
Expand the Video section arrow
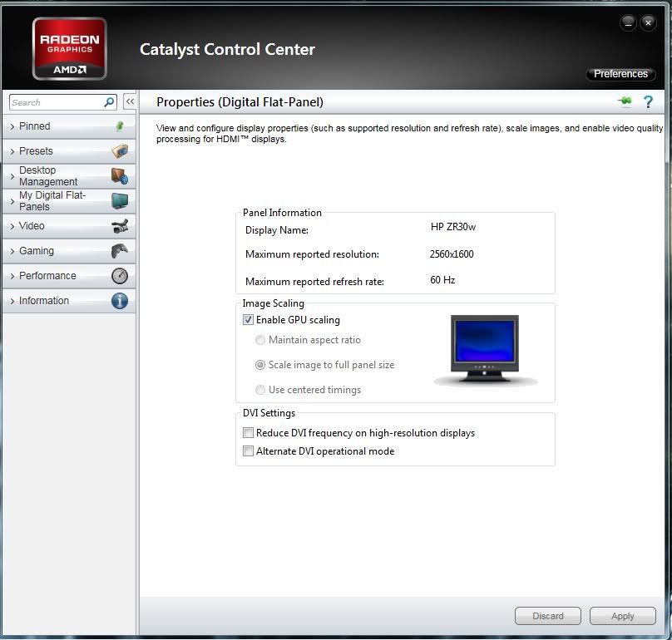click(x=12, y=226)
